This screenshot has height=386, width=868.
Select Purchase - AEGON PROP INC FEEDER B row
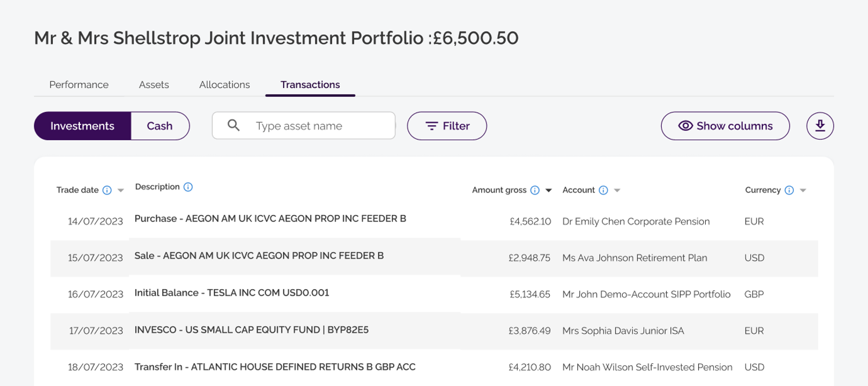pyautogui.click(x=434, y=221)
